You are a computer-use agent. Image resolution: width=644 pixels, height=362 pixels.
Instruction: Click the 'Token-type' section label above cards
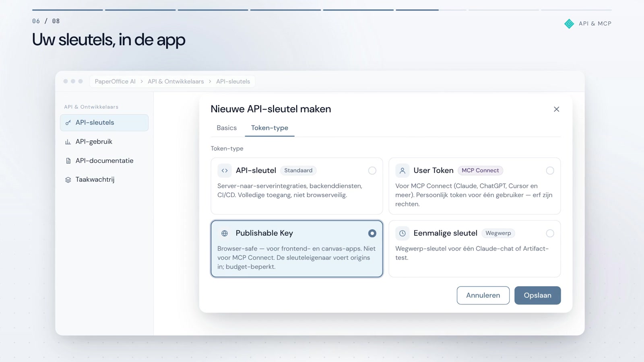[227, 148]
